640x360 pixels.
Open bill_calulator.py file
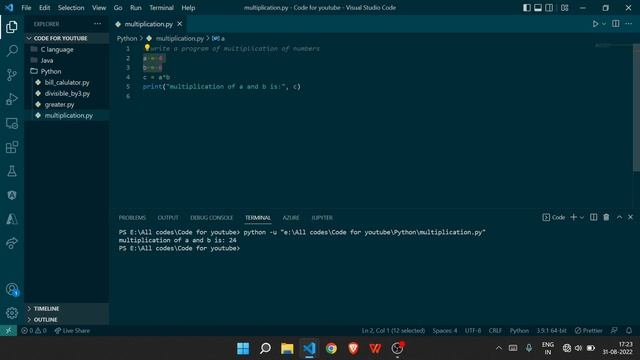[67, 82]
